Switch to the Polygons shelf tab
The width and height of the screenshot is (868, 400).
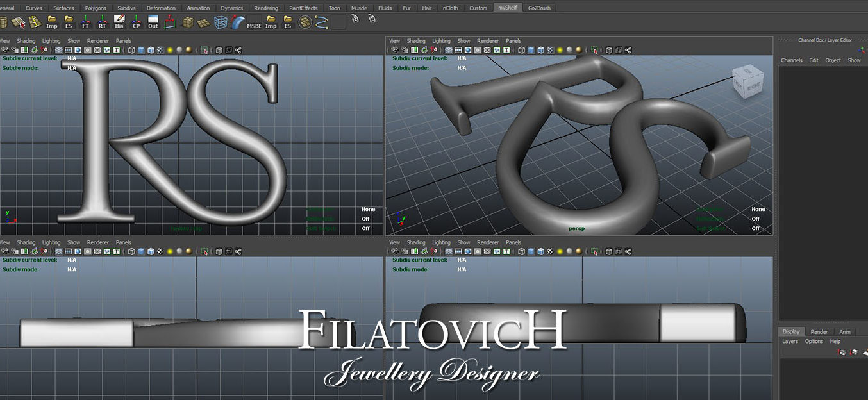(96, 8)
